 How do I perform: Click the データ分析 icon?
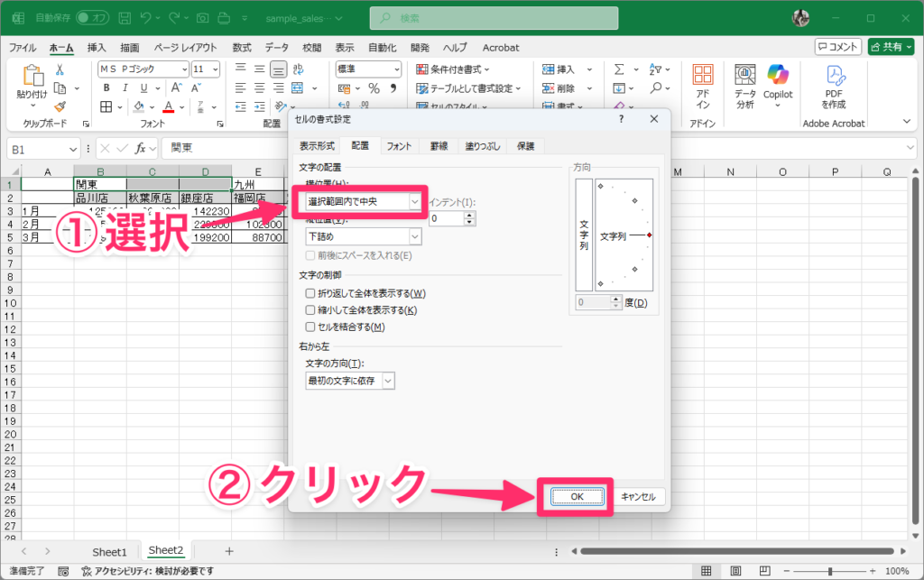744,86
